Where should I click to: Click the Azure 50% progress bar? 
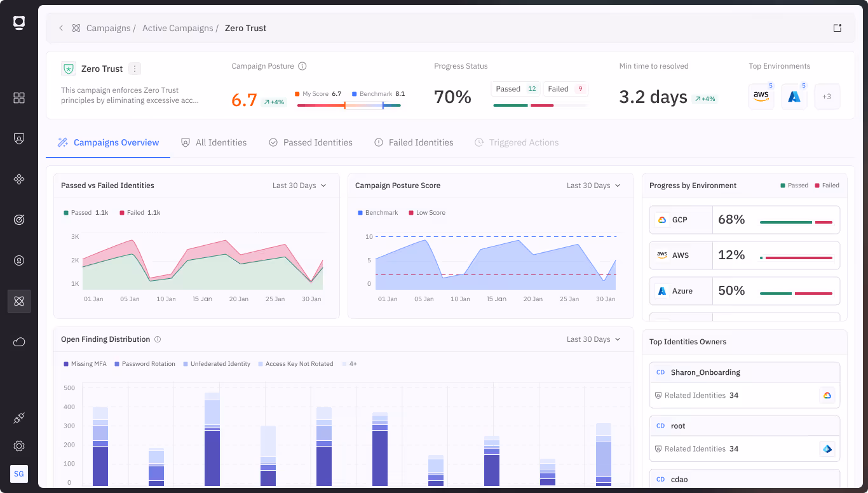coord(796,294)
